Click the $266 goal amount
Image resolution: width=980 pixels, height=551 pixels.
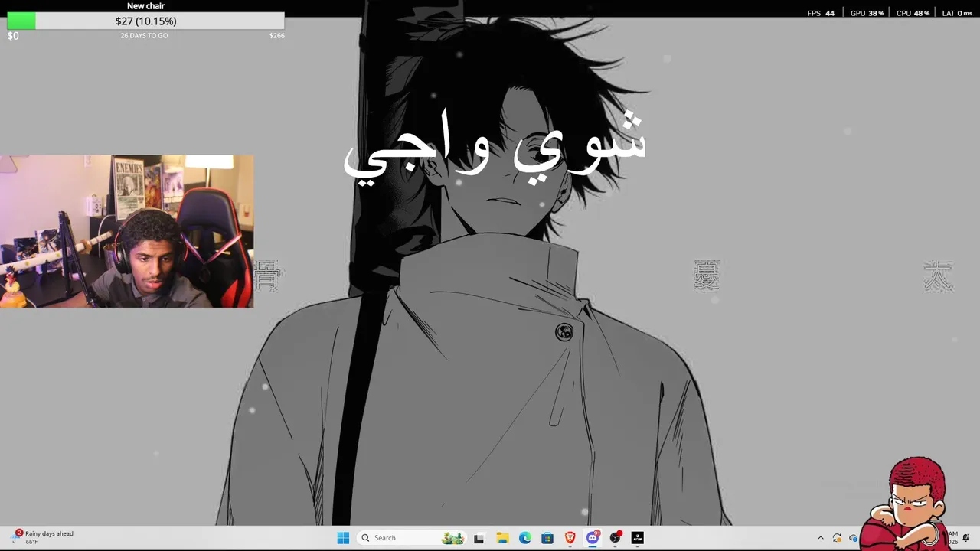click(276, 36)
